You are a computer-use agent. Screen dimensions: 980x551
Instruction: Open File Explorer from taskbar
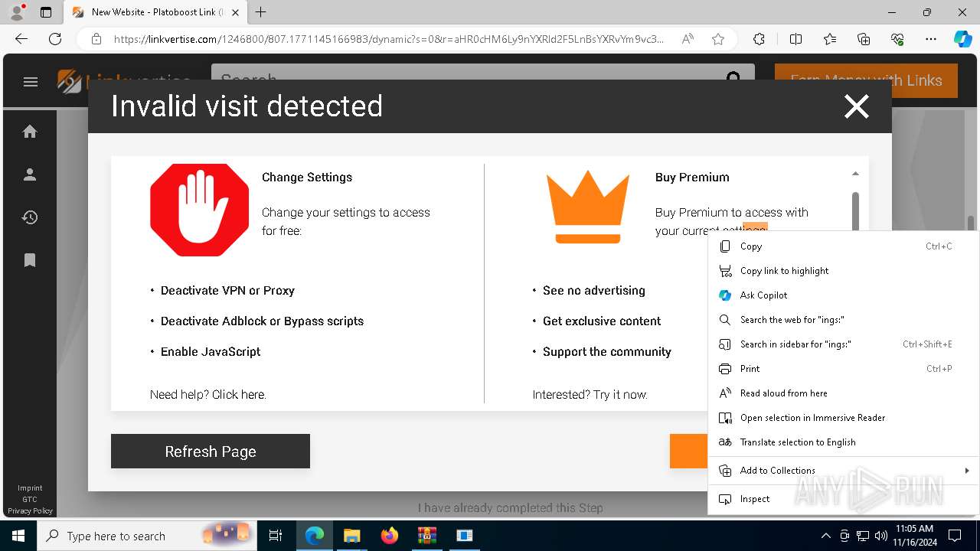point(351,536)
